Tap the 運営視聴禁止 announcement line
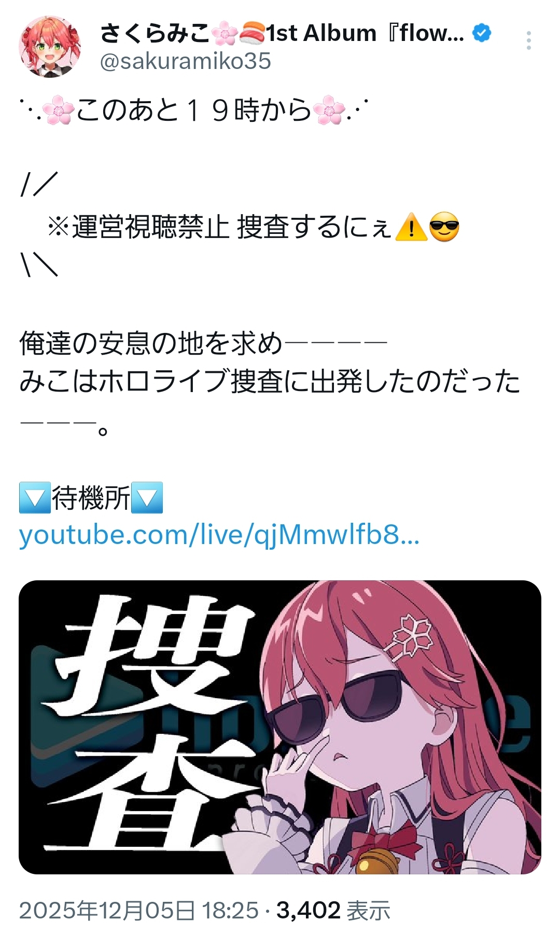 click(253, 227)
